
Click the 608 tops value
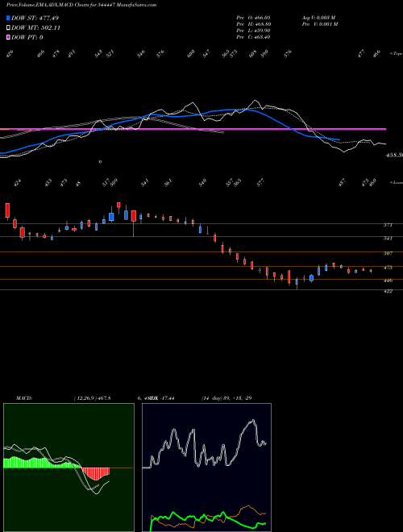pyautogui.click(x=253, y=54)
